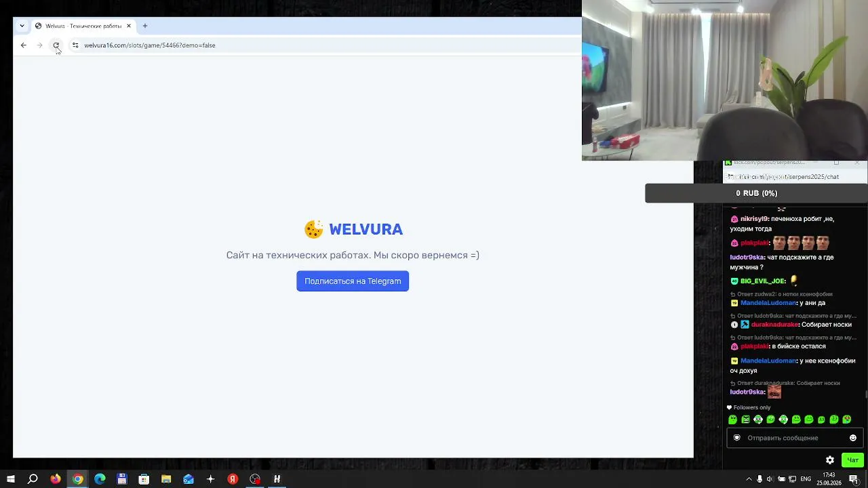
Task: Open the Windows notification center
Action: [x=854, y=479]
